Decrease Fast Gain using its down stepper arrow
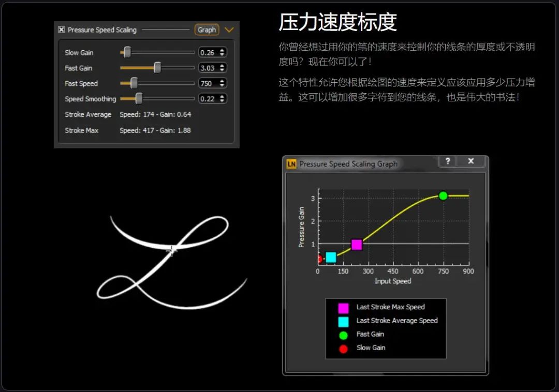Screen dimensions: 559x392 (x=222, y=70)
